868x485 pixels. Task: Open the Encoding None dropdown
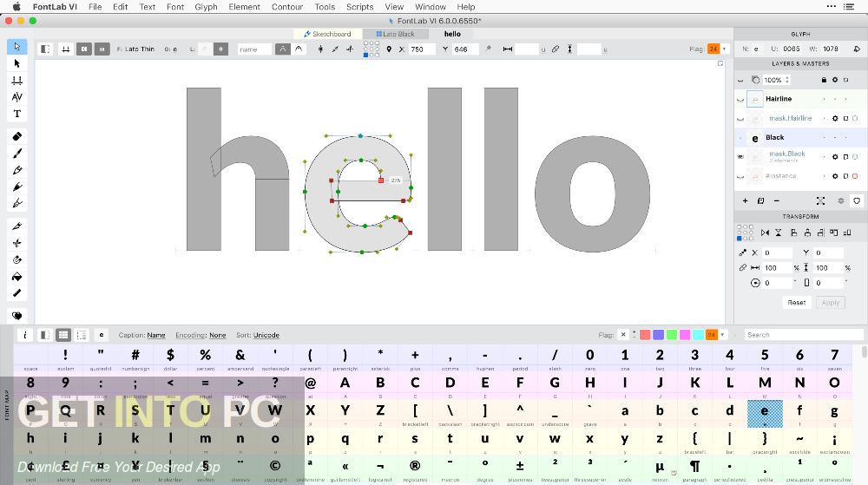(x=218, y=335)
